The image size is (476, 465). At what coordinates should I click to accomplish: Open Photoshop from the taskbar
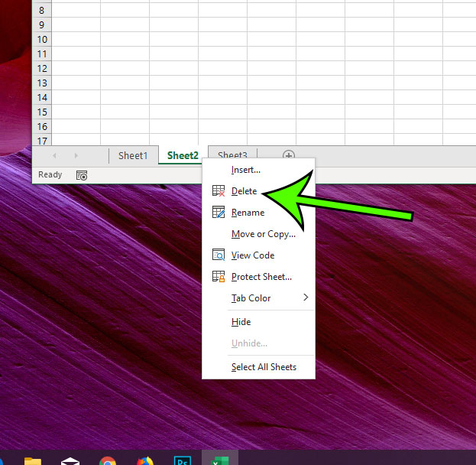183,460
